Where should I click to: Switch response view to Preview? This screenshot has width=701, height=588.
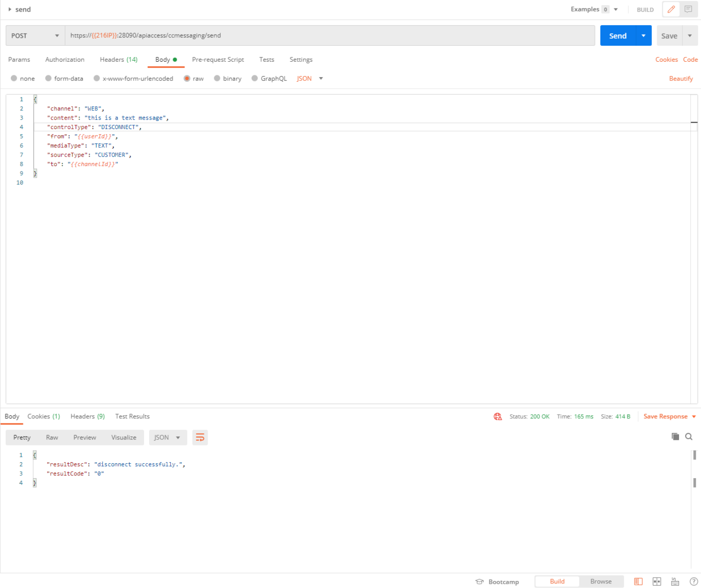point(85,437)
